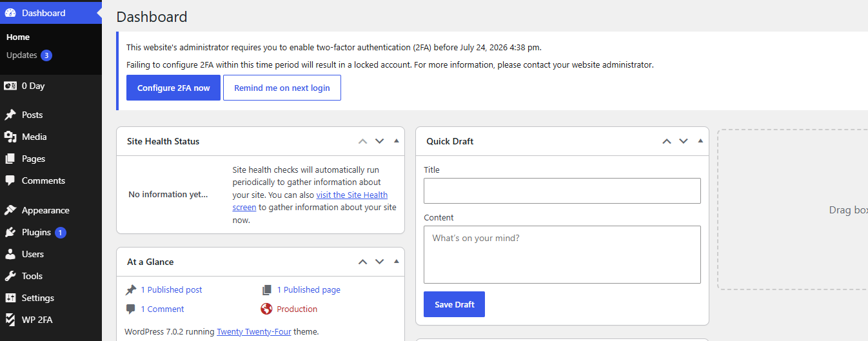Click the Plugins update badge 1
The height and width of the screenshot is (341, 868).
click(61, 233)
